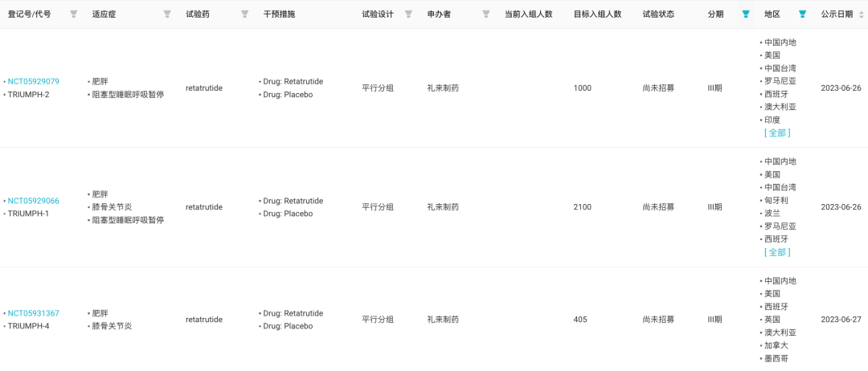Open filter icon for 试验药 column
868x371 pixels.
click(244, 14)
